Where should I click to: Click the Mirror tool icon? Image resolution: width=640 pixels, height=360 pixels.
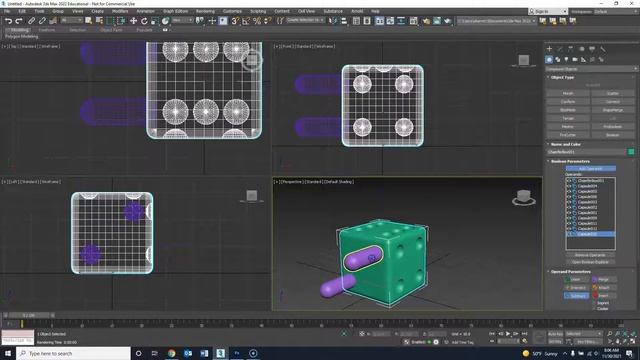click(333, 21)
